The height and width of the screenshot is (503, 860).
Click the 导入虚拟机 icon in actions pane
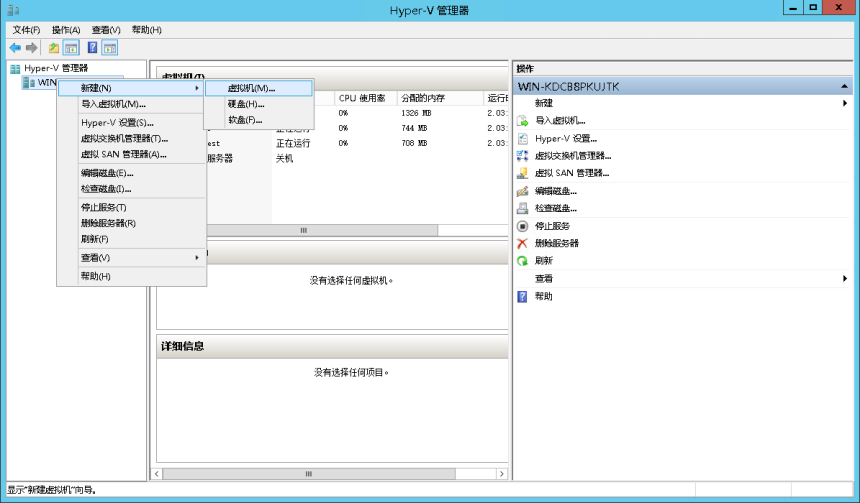[x=523, y=121]
